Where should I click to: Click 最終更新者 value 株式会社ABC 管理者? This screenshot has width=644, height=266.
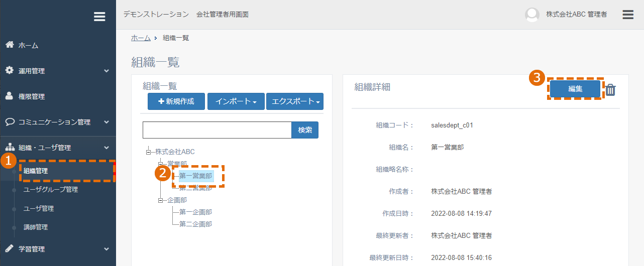[461, 235]
